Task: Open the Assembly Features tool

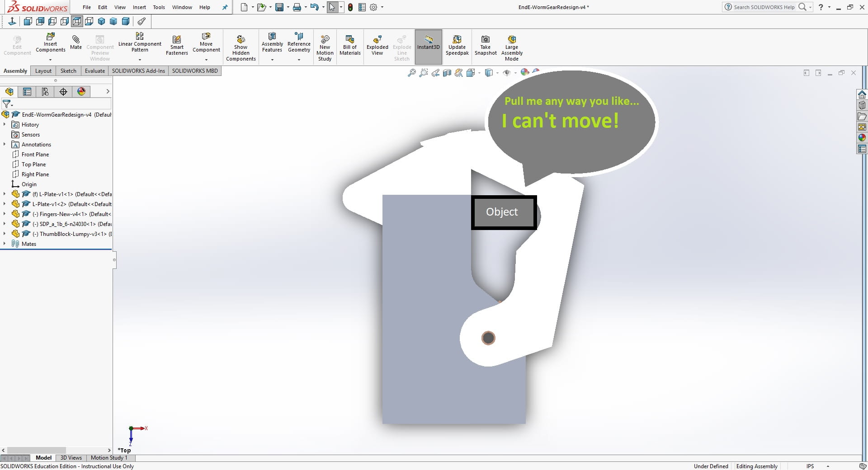Action: (272, 43)
